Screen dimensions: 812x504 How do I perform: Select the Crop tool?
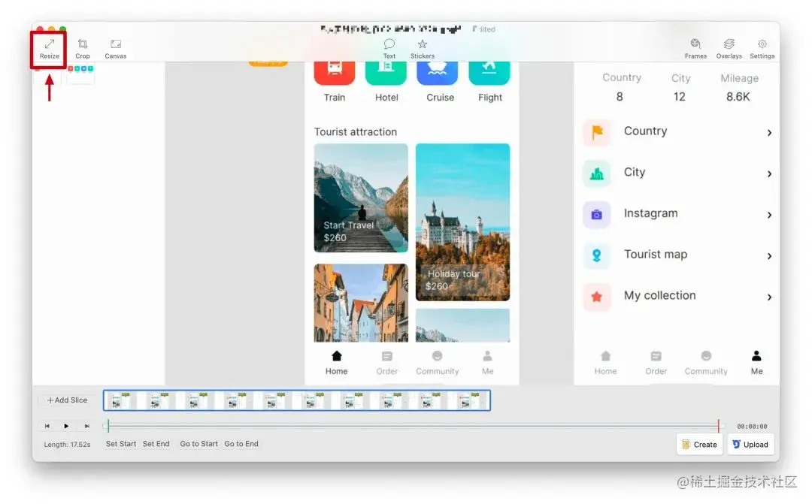[x=83, y=49]
